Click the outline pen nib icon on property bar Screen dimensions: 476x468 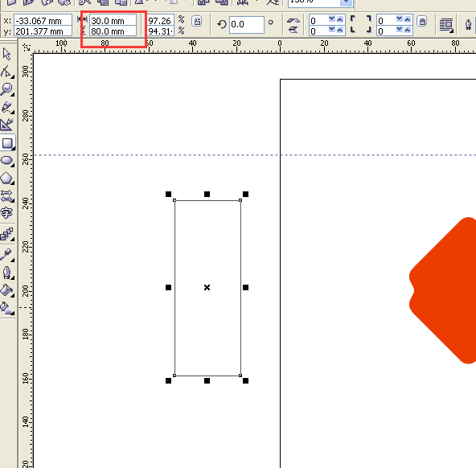pos(469,25)
